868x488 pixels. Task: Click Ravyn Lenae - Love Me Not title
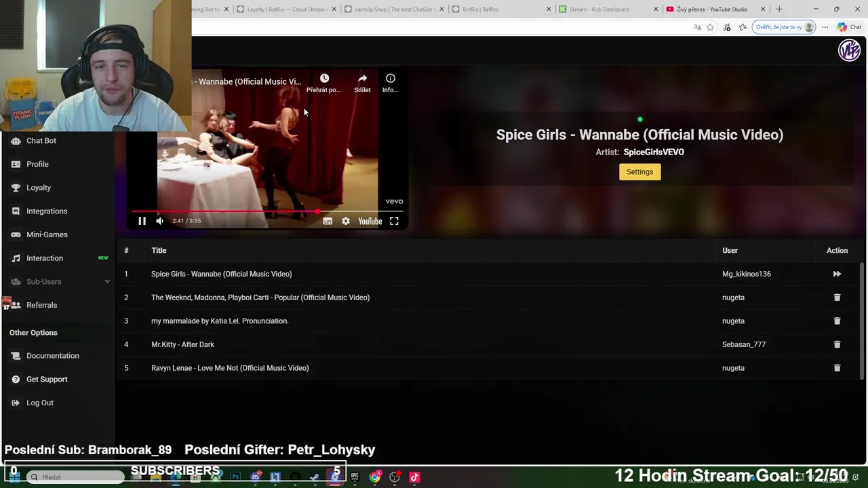tap(230, 368)
